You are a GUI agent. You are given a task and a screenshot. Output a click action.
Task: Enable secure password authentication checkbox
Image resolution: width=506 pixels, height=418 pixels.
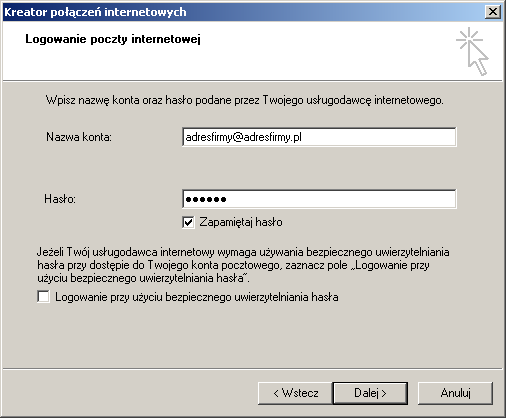coord(43,297)
